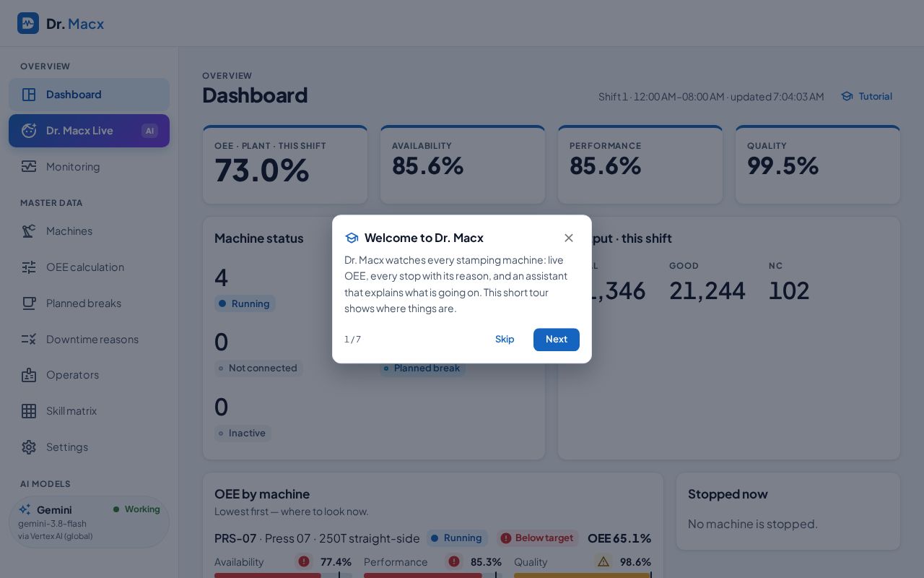
Task: Click the PRS-07 Press 07 machine title
Action: point(317,538)
